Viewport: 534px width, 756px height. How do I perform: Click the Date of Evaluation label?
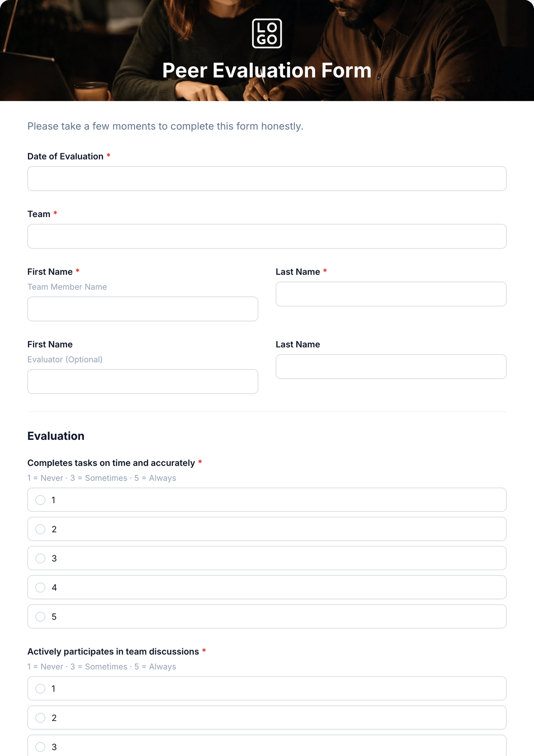65,157
